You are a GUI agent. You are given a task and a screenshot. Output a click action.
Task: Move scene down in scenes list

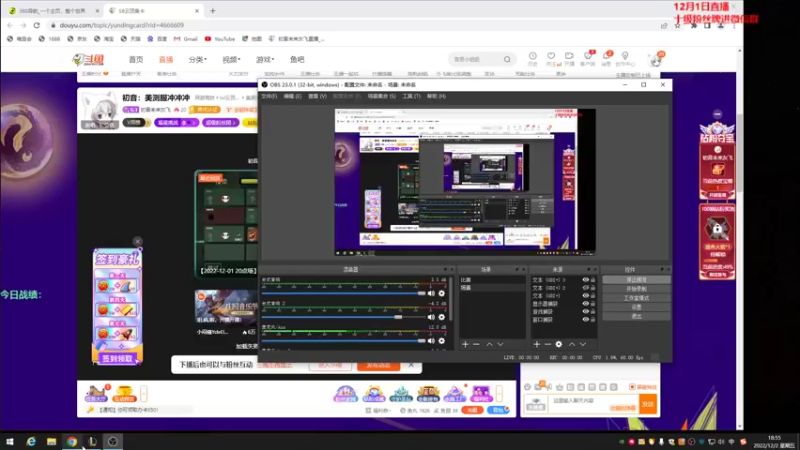tap(500, 344)
